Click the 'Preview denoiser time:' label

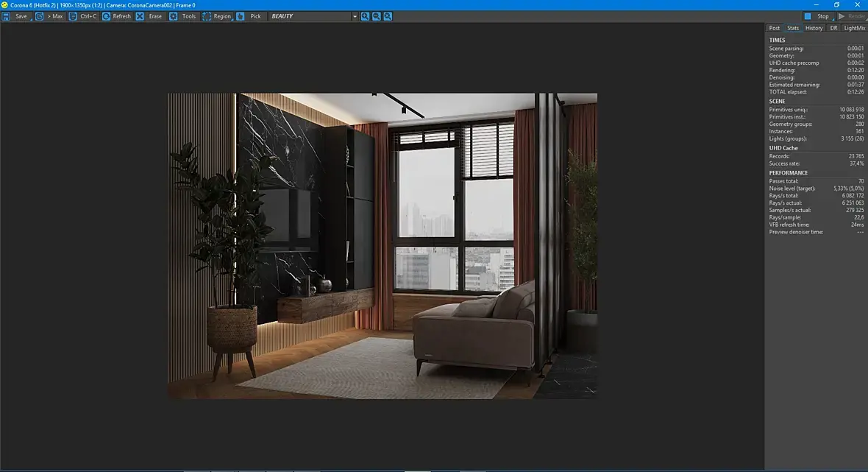[x=795, y=232]
